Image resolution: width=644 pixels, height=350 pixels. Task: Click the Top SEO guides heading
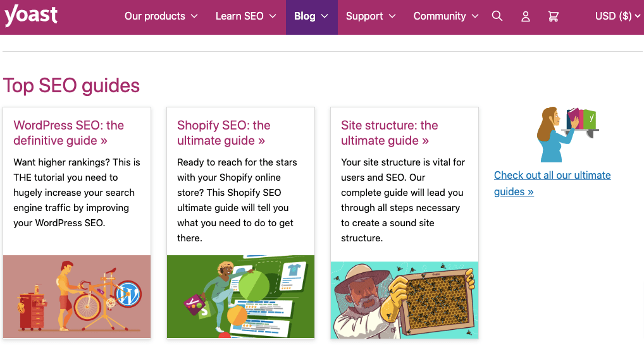pyautogui.click(x=71, y=86)
